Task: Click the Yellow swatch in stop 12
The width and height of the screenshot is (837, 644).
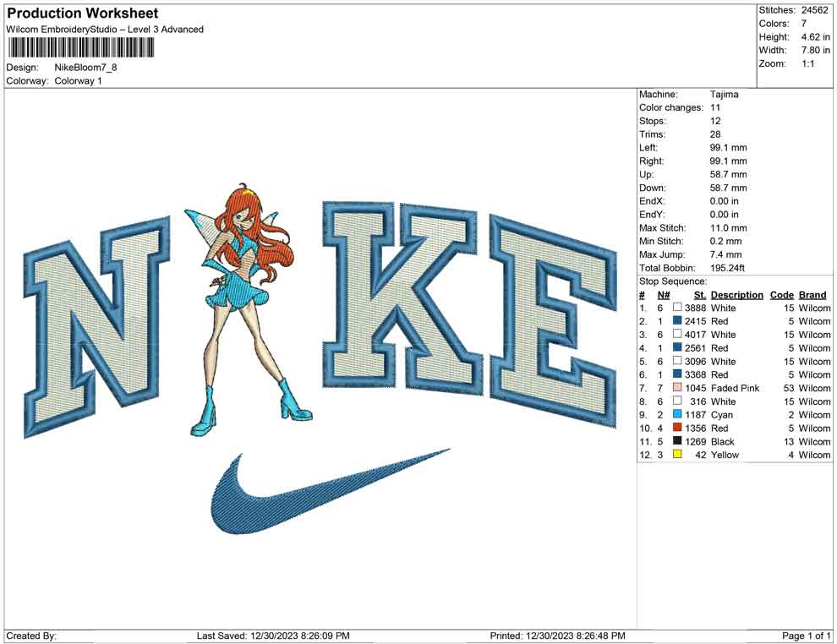Action: pos(677,454)
